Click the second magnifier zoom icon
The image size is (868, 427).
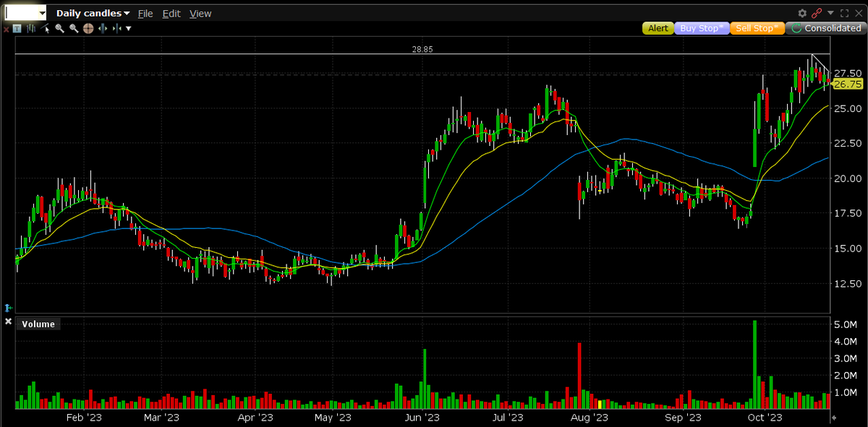[x=74, y=29]
